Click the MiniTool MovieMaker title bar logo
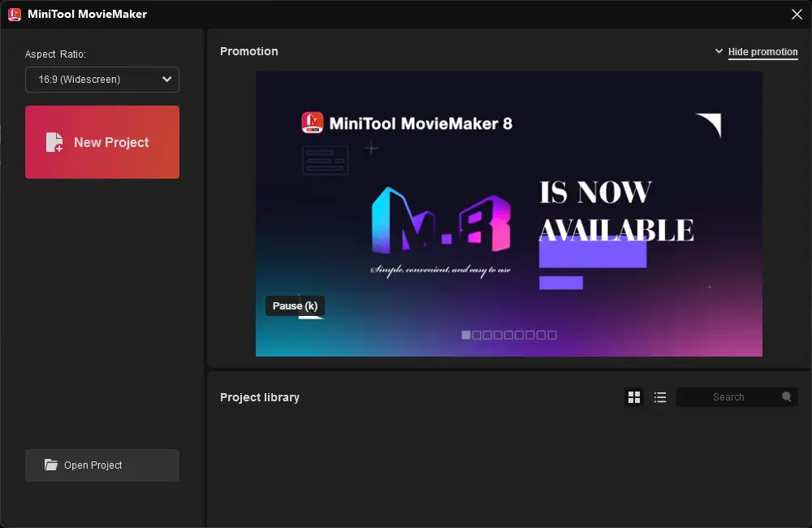Viewport: 812px width, 528px height. pos(15,14)
